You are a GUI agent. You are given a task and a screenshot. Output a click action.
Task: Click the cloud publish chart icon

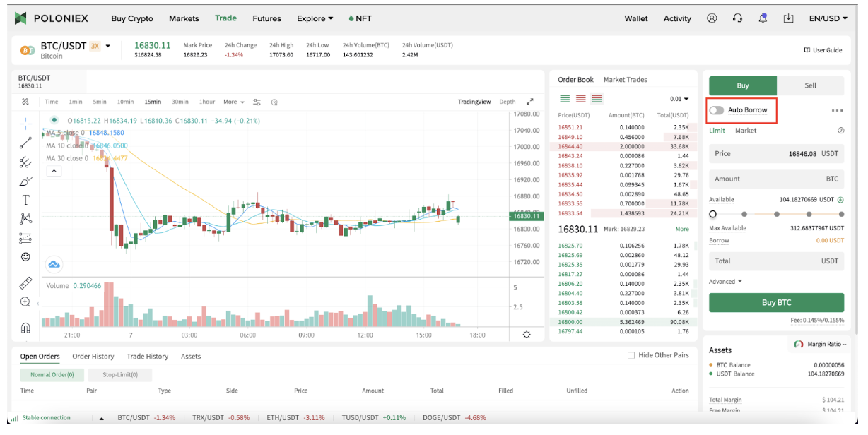click(x=54, y=265)
